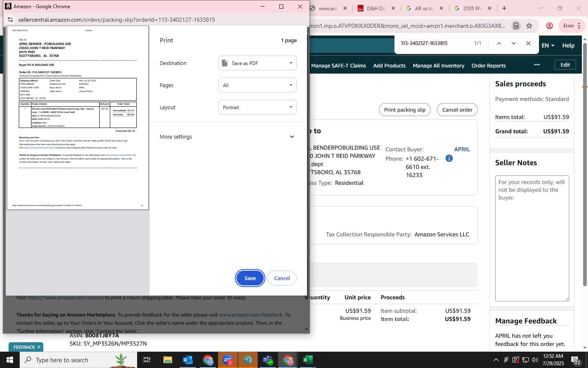Viewport: 588px width, 368px height.
Task: Click Print packing slip button
Action: (405, 110)
